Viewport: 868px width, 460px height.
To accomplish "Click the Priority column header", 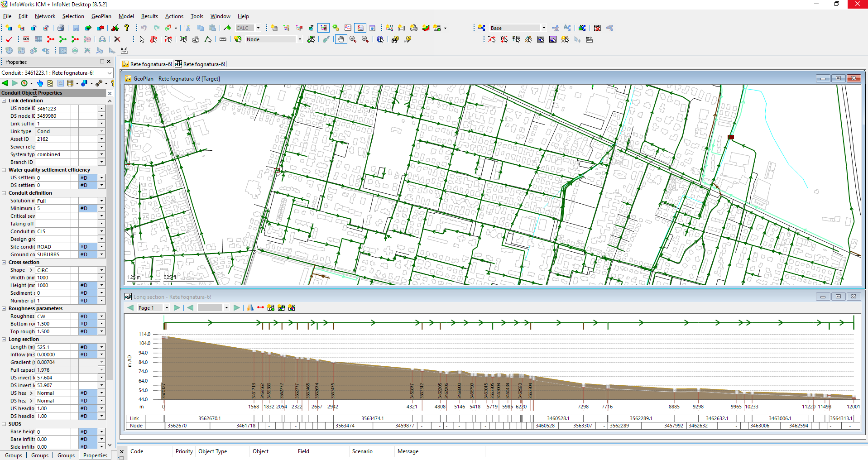I will point(184,451).
